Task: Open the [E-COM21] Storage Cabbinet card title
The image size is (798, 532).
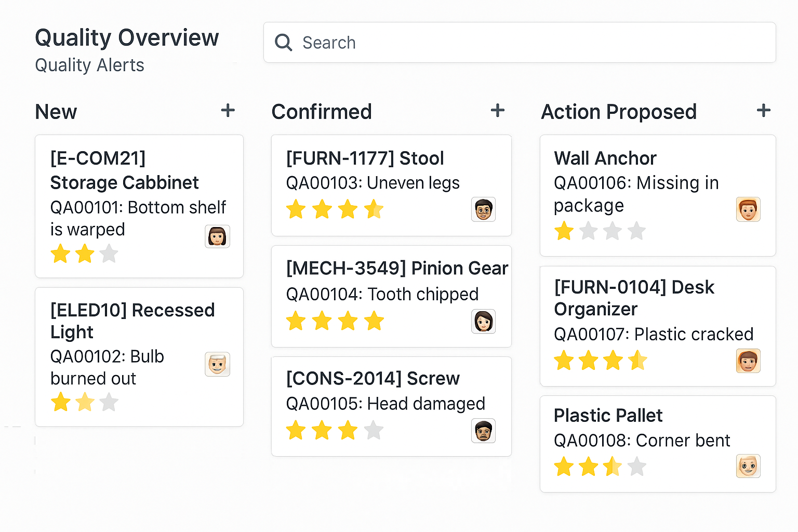Action: tap(124, 170)
